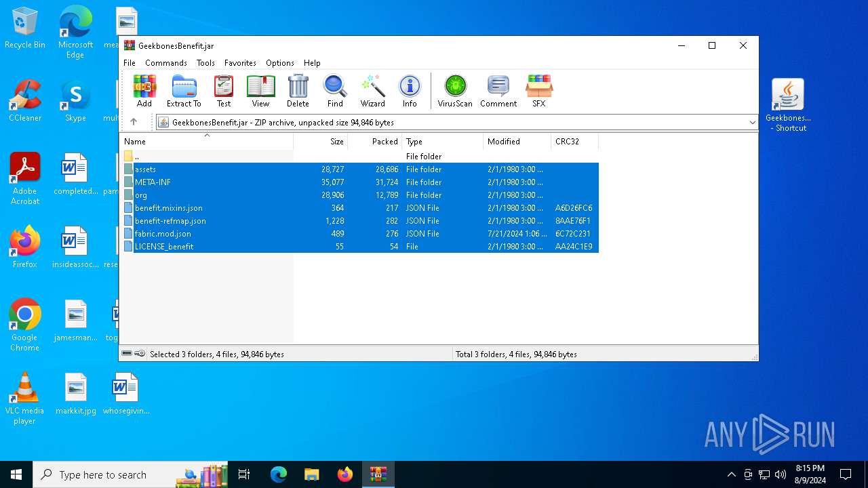The image size is (868, 488).
Task: Open the Help menu
Action: point(312,62)
